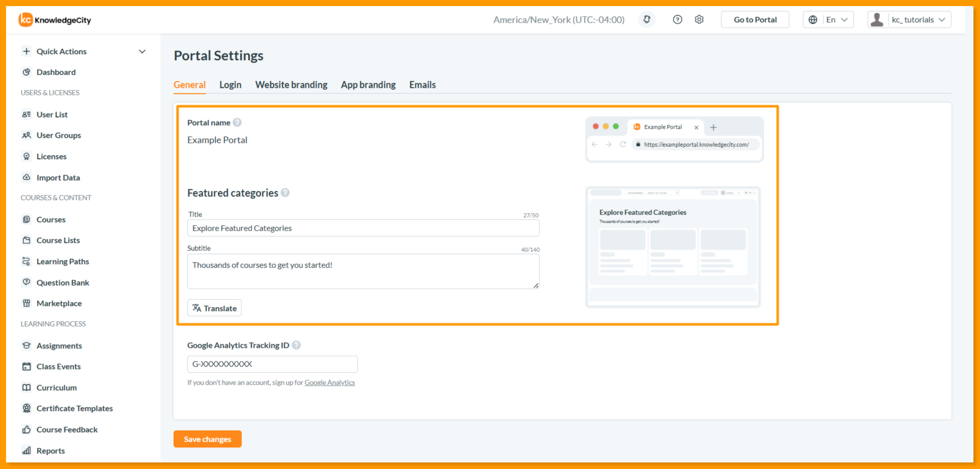Switch to the Emails tab

pos(422,85)
